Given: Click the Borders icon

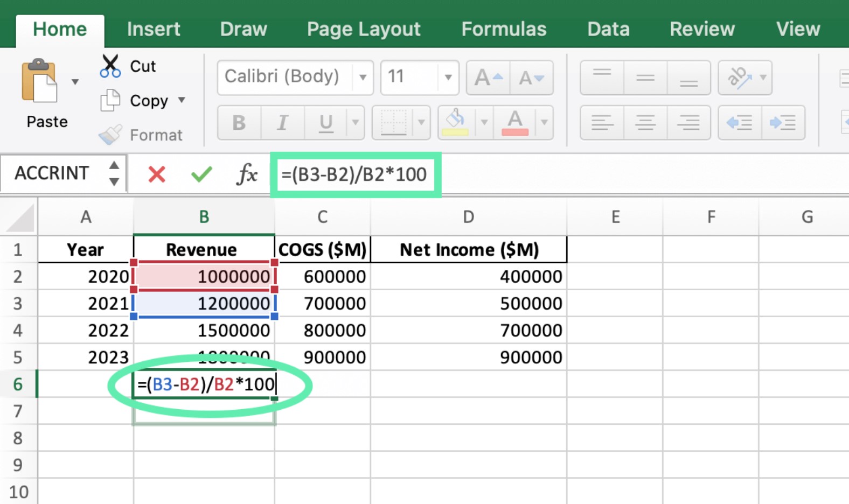Looking at the screenshot, I should [x=393, y=123].
